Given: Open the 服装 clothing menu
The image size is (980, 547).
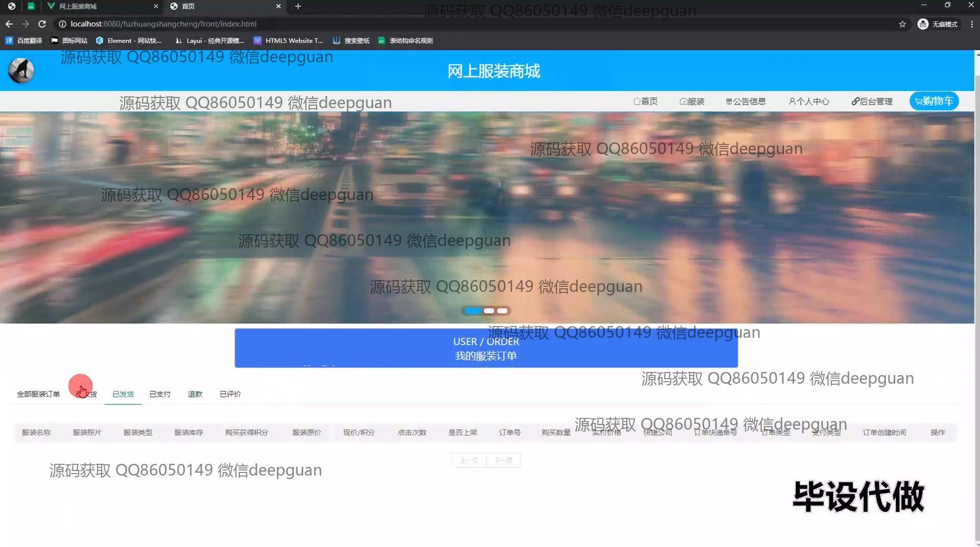Looking at the screenshot, I should point(692,102).
